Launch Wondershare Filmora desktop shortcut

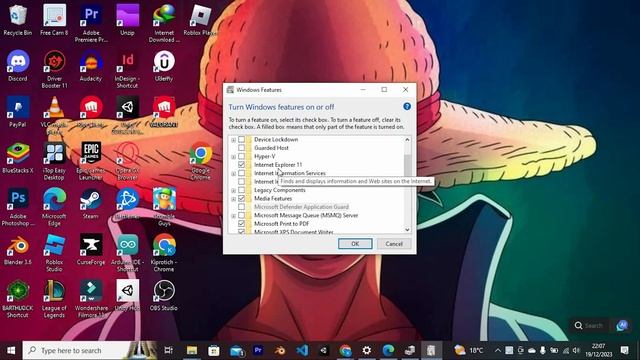coord(91,299)
